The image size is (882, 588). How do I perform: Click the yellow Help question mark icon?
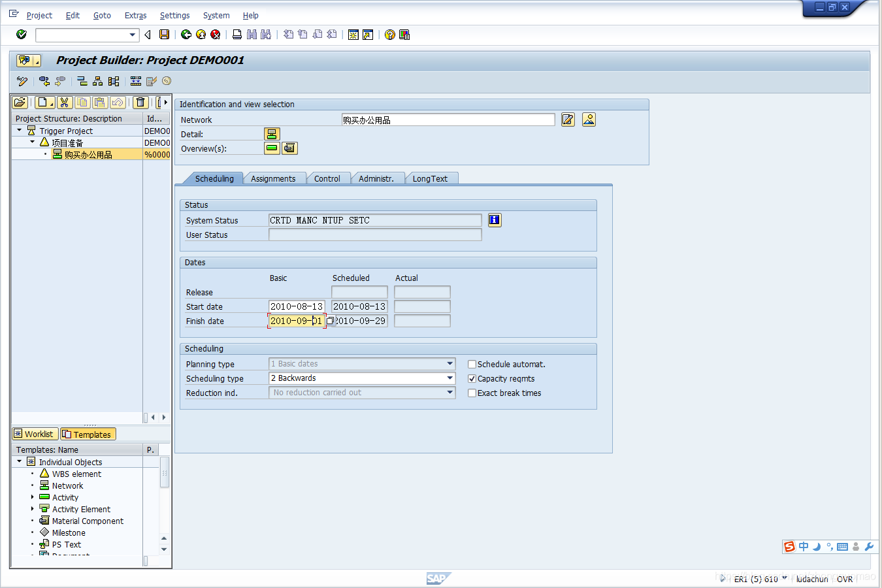390,35
